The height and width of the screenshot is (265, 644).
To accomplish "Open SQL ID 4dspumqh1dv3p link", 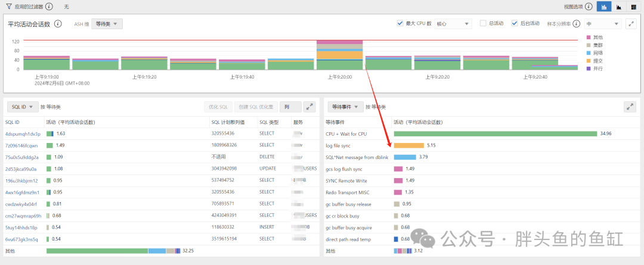I will coord(23,134).
